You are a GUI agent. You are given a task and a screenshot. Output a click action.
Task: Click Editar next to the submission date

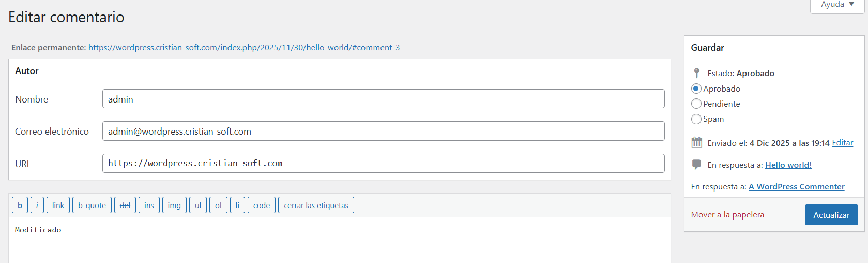click(842, 143)
